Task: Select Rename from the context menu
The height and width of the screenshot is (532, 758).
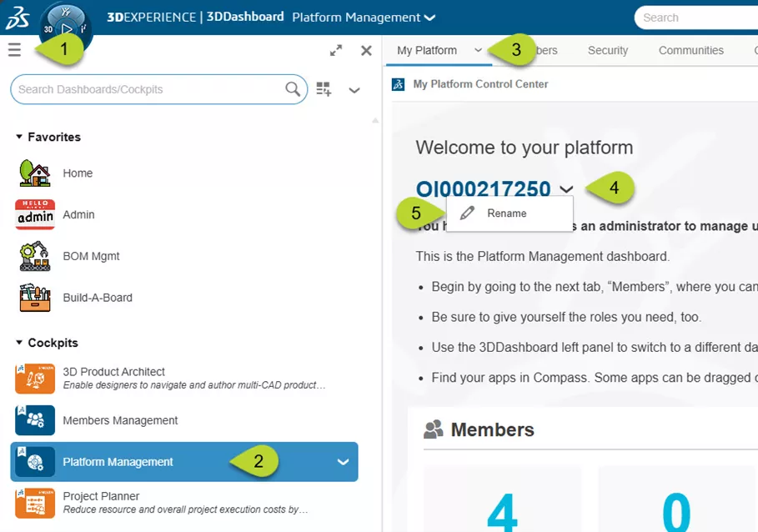Action: coord(506,213)
